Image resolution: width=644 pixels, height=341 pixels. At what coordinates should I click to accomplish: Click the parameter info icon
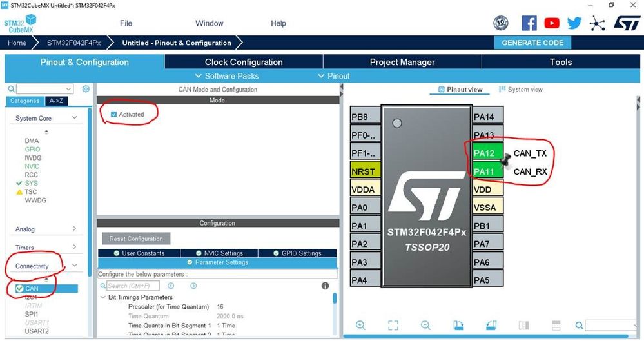tap(326, 286)
